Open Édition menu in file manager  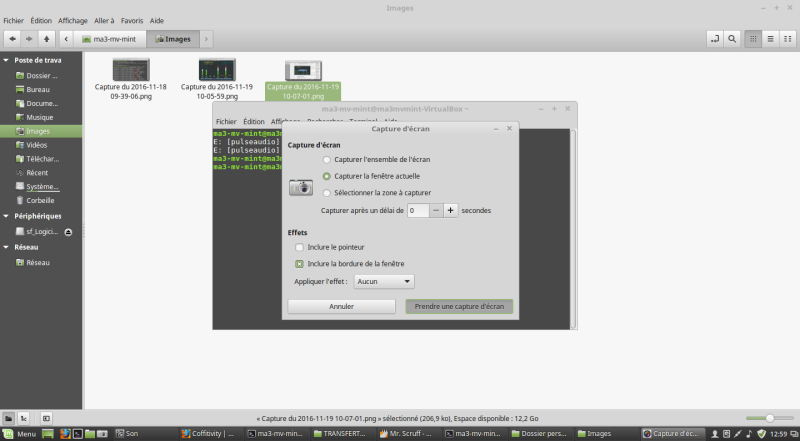[x=41, y=21]
